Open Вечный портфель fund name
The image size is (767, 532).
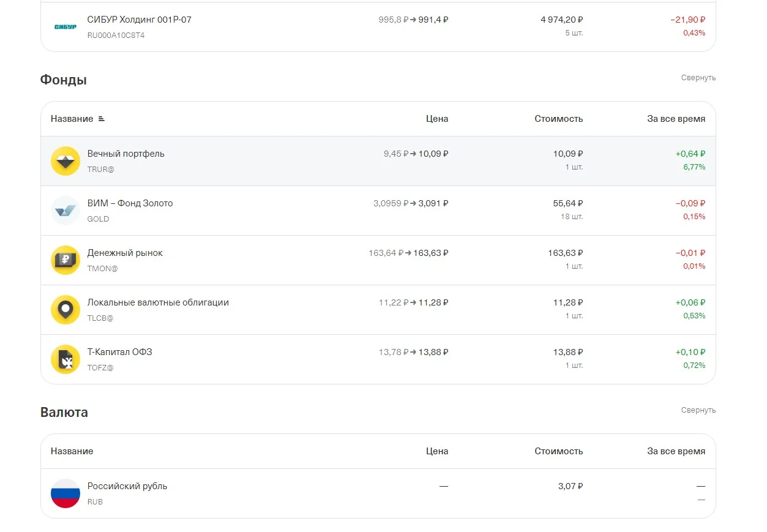pos(126,154)
